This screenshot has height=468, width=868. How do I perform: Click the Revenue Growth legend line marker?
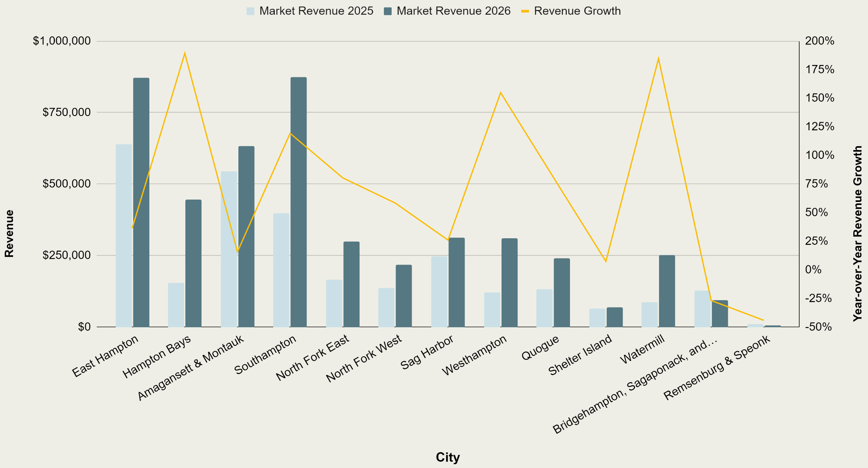(x=526, y=11)
